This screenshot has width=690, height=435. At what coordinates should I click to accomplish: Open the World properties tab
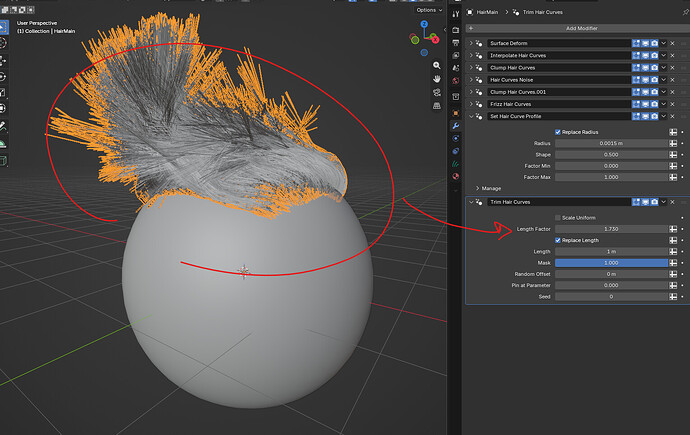[455, 80]
